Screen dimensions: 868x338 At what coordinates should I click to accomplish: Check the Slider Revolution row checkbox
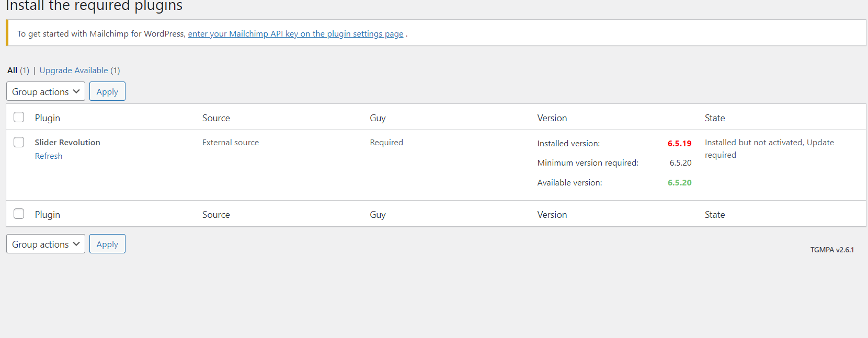19,143
